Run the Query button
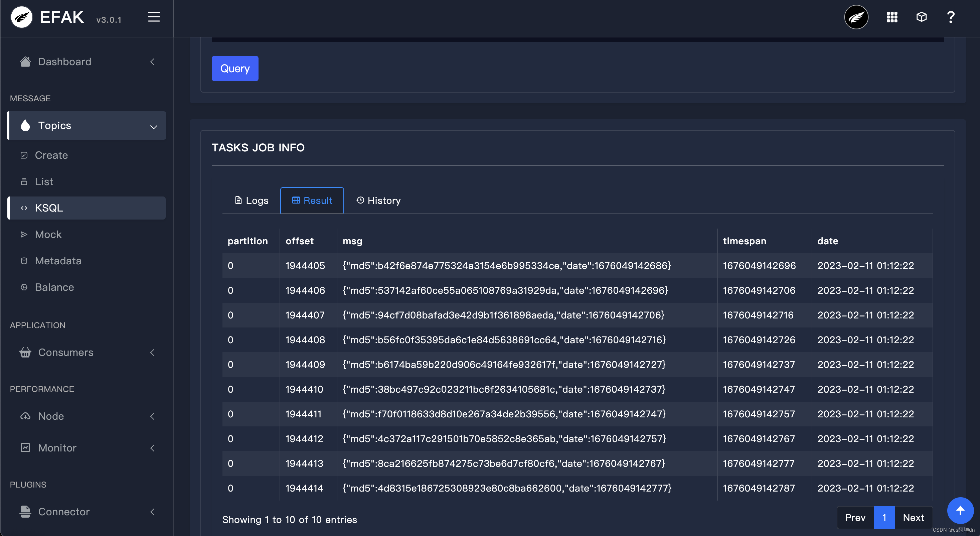The height and width of the screenshot is (536, 980). (235, 69)
